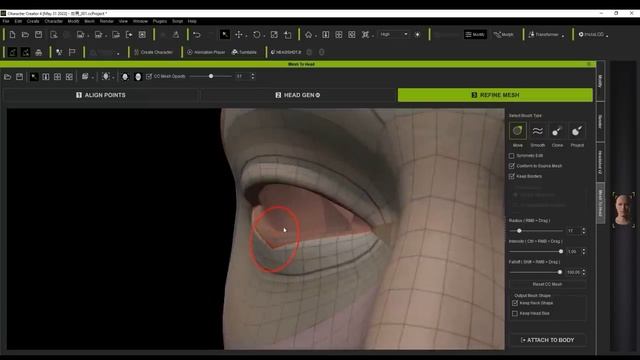The width and height of the screenshot is (640, 360).
Task: Click the printer-like icon in second toolbar
Action: click(x=38, y=52)
